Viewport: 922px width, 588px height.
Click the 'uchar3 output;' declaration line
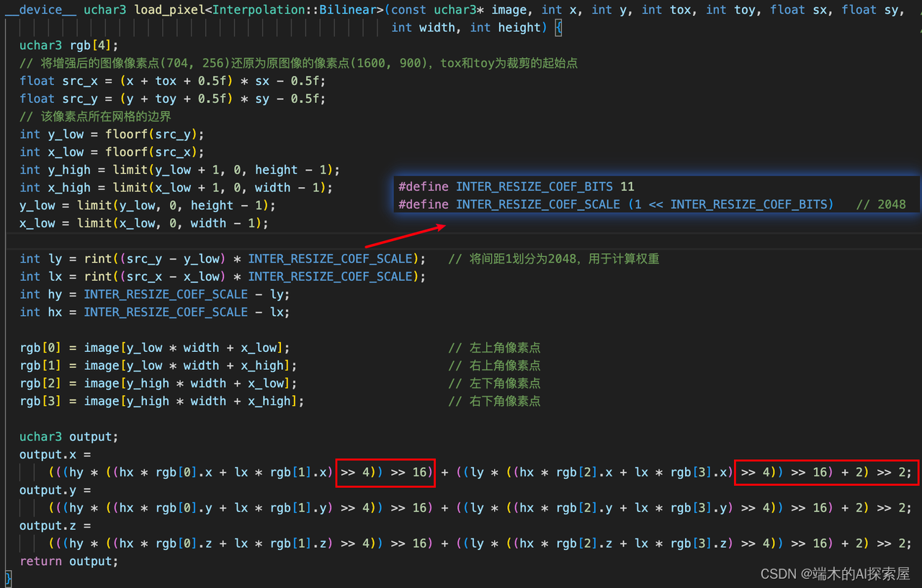click(69, 437)
